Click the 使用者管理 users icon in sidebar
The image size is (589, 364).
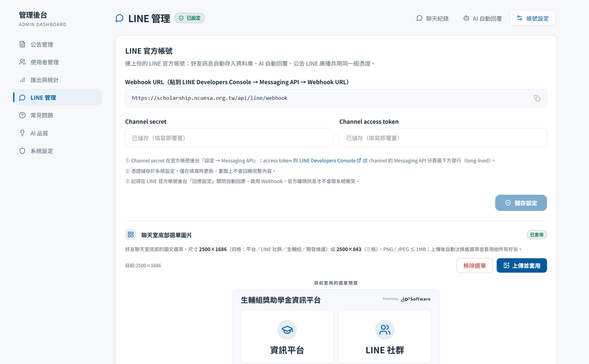click(22, 62)
